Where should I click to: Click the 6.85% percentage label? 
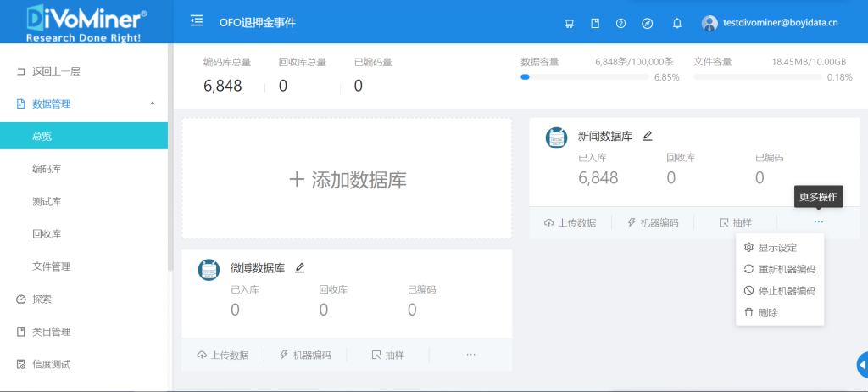(667, 77)
